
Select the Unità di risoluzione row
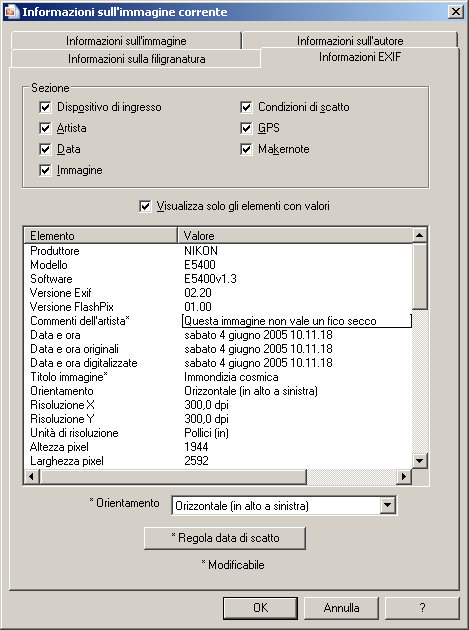pos(218,433)
